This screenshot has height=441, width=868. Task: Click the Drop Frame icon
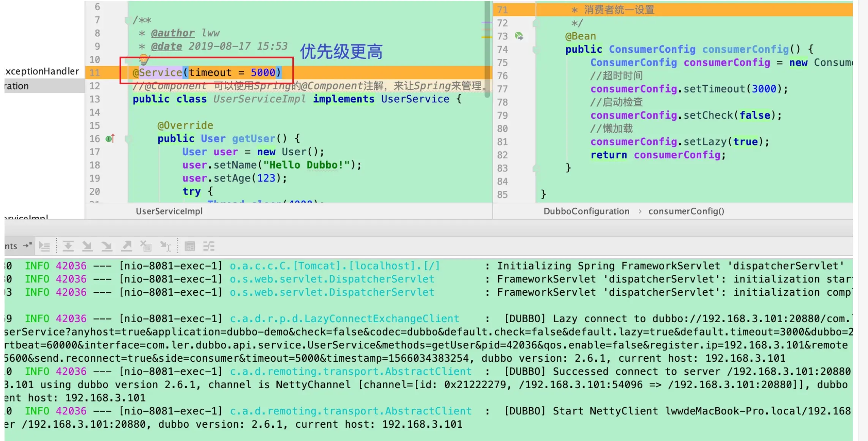146,247
